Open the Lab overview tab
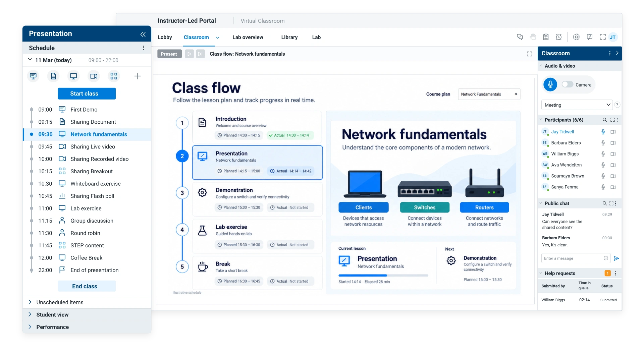 point(248,37)
